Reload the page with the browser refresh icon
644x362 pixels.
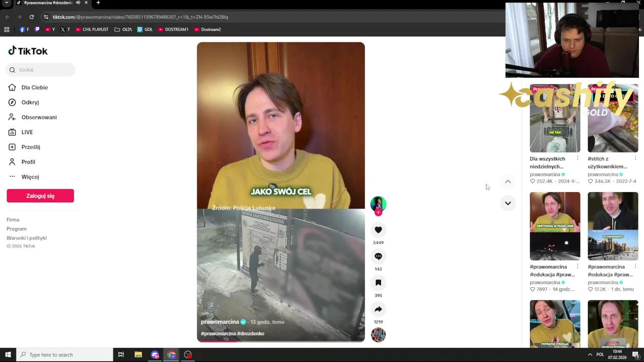[31, 17]
